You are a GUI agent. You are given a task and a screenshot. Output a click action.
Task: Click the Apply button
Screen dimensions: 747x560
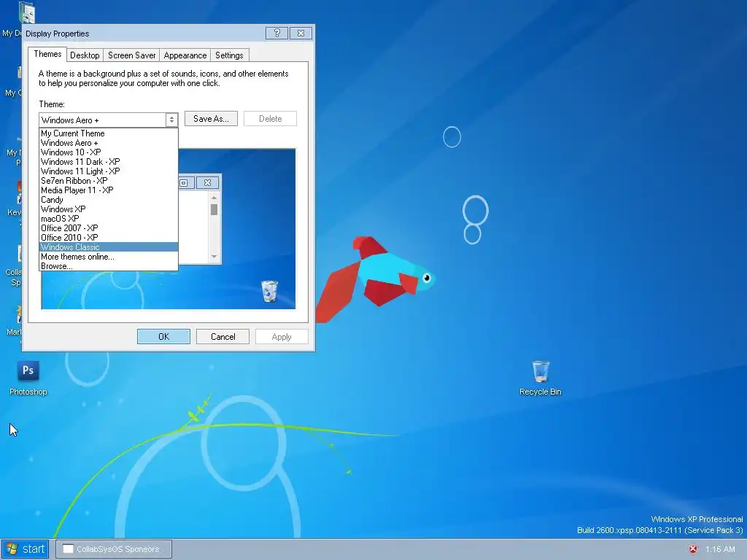point(282,337)
